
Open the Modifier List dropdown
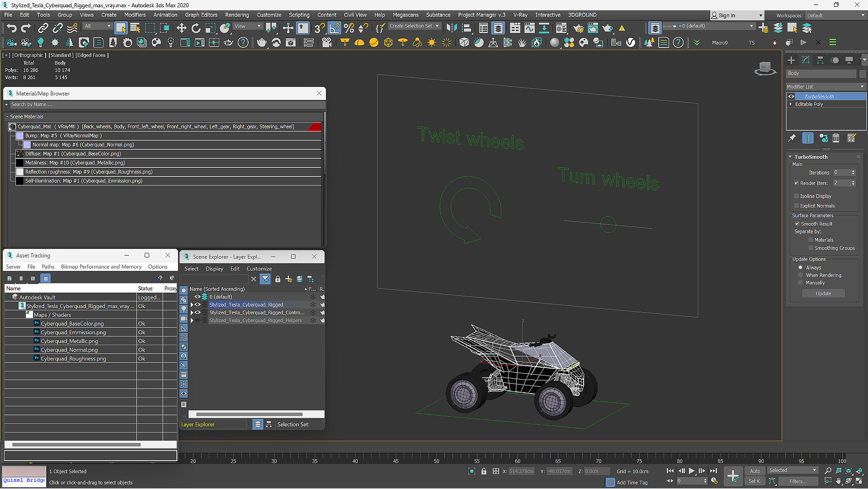(x=826, y=87)
